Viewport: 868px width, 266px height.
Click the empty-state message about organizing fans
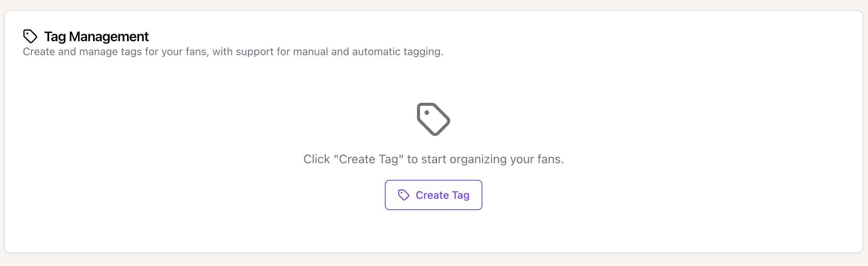433,159
